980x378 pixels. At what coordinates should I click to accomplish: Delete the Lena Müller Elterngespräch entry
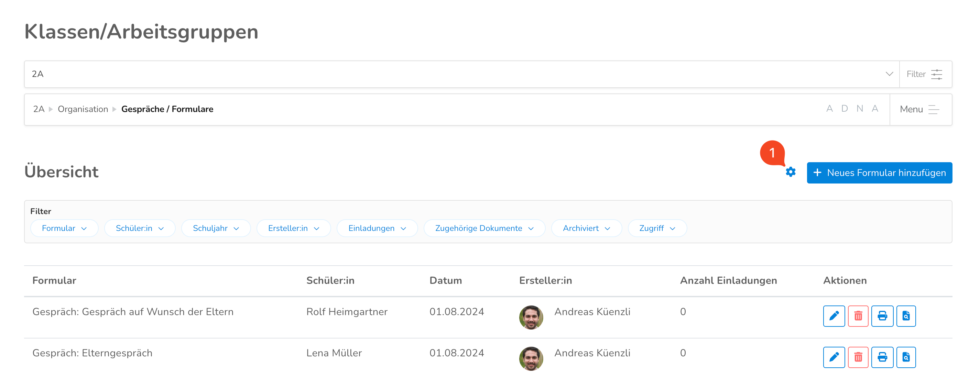(858, 357)
